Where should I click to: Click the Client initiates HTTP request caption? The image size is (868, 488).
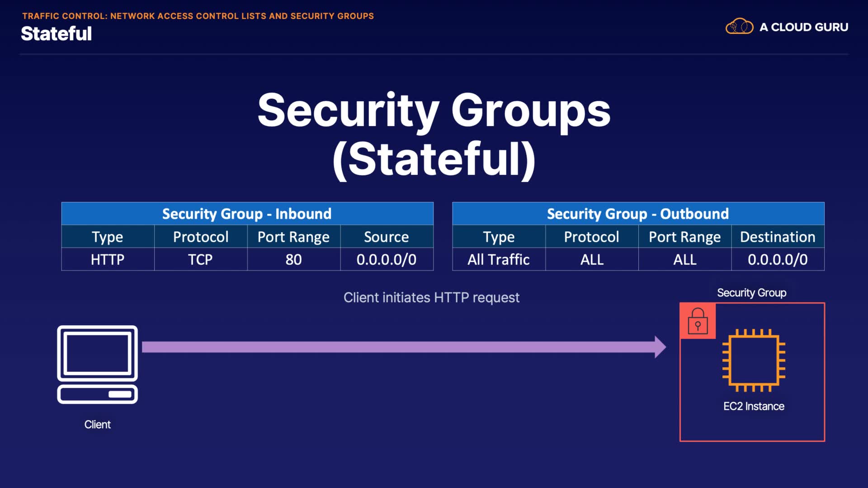[x=431, y=297]
